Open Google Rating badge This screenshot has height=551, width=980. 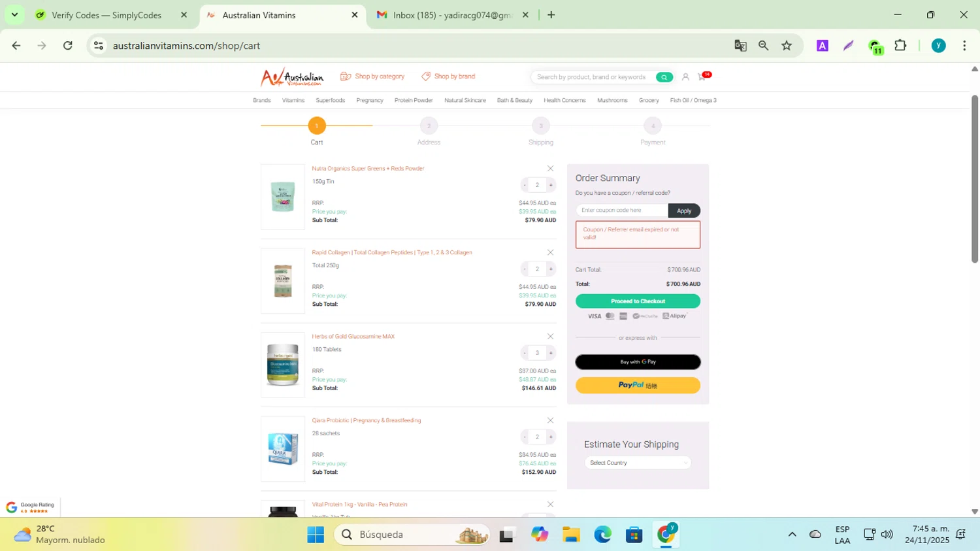30,507
